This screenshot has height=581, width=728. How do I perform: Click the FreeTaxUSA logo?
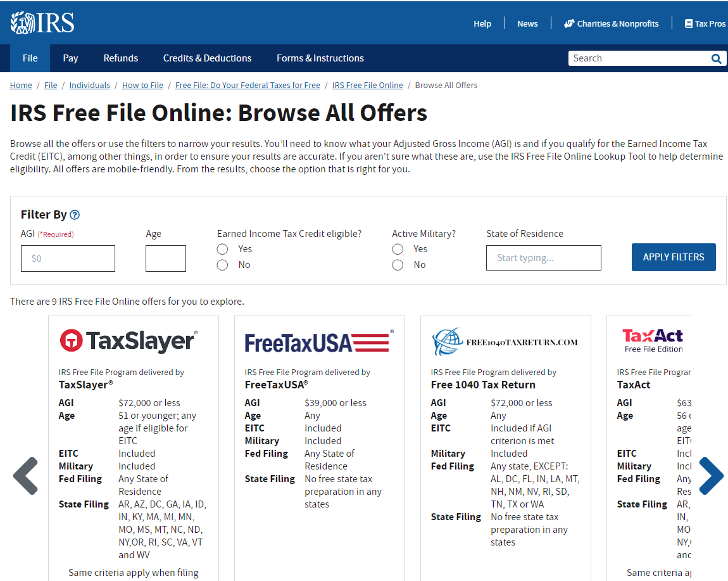click(x=318, y=342)
